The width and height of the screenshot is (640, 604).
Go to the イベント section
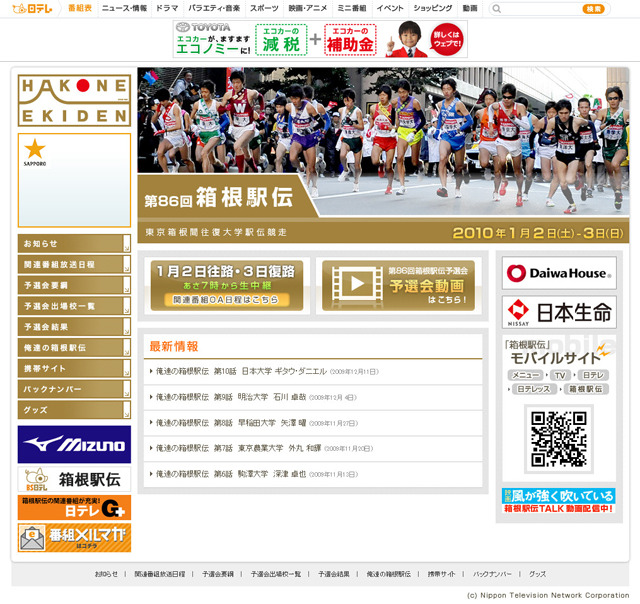[390, 8]
